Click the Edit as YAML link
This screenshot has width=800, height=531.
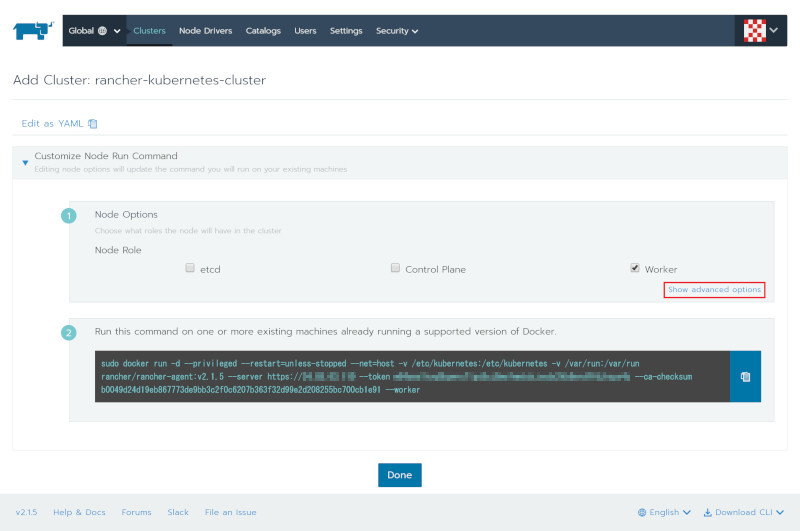pyautogui.click(x=52, y=123)
